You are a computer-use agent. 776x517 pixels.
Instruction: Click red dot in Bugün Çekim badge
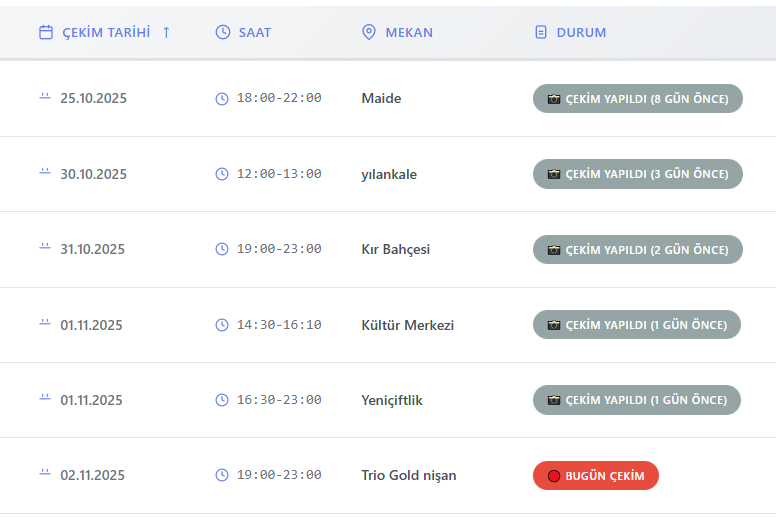554,476
